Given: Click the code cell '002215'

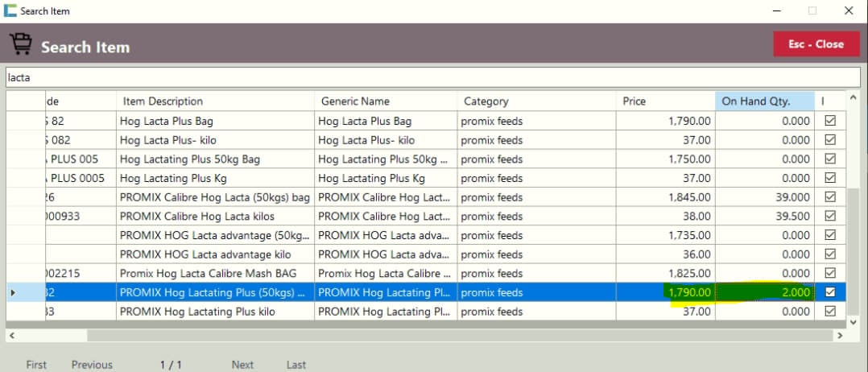Looking at the screenshot, I should click(81, 273).
